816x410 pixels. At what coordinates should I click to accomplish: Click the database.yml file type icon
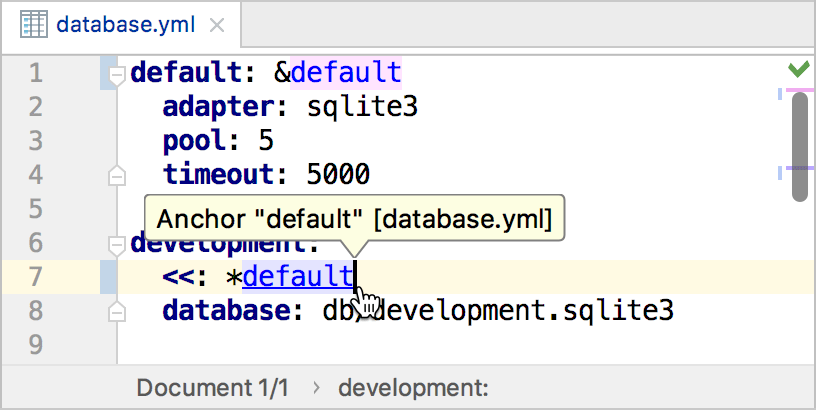coord(36,24)
